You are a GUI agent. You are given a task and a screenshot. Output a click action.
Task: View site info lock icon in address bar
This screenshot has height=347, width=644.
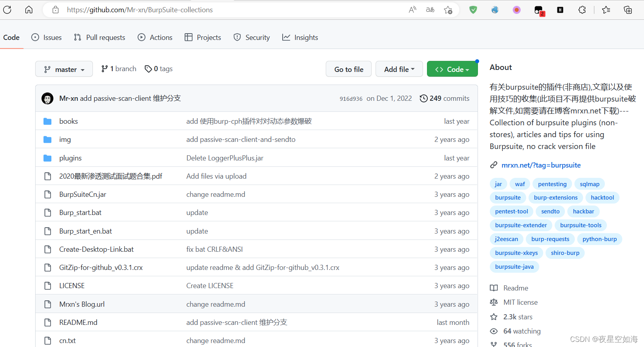pyautogui.click(x=56, y=10)
